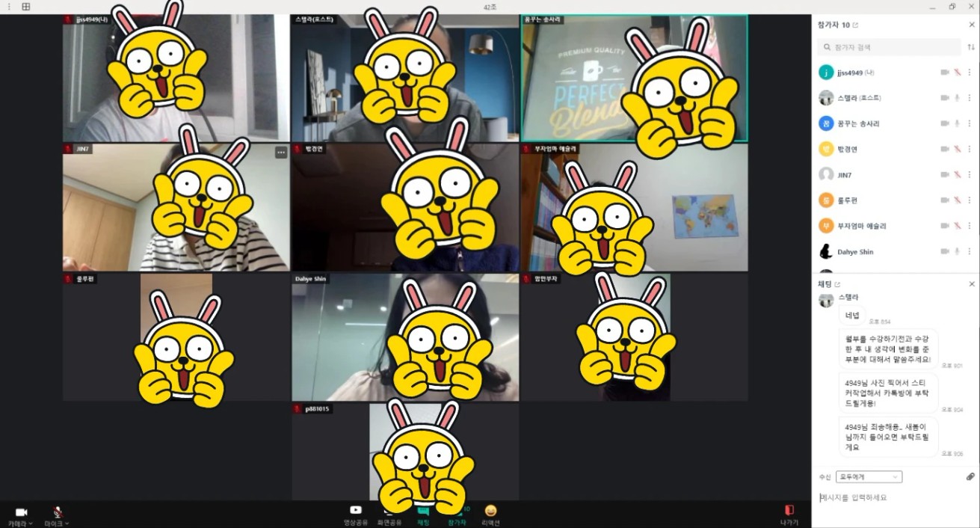Close the chat panel
Screen dimensions: 980x528
point(972,284)
